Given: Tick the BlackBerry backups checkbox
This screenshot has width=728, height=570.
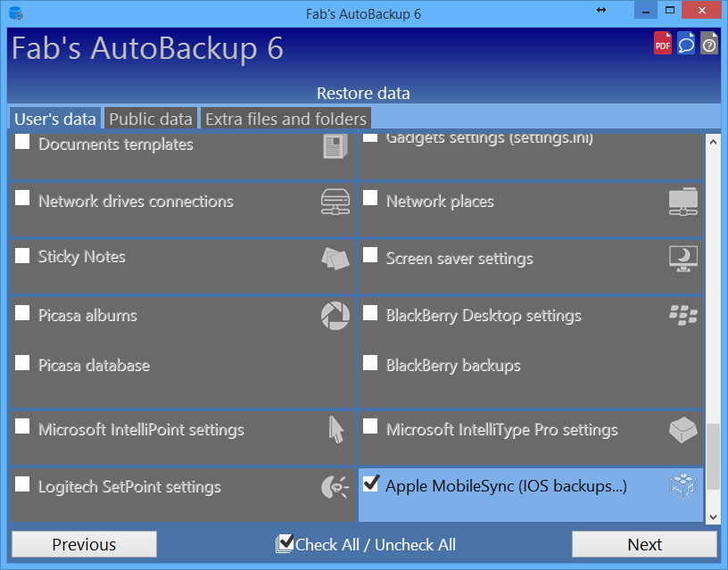Looking at the screenshot, I should (370, 362).
